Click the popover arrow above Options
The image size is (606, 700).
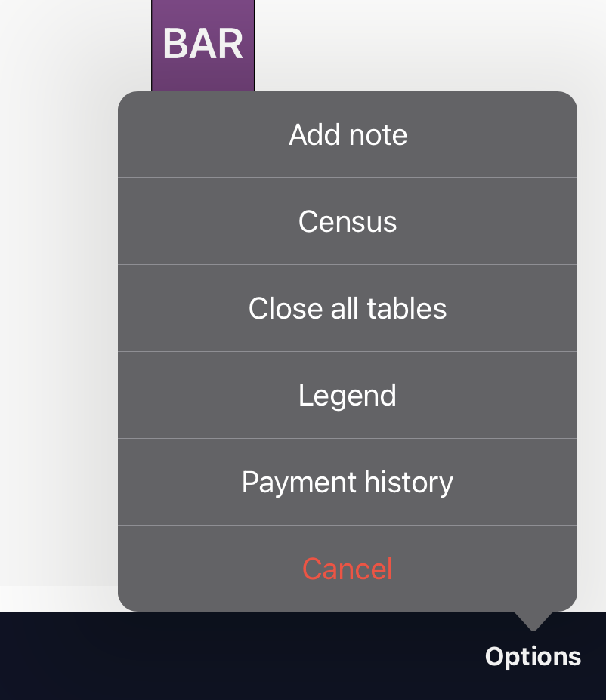533,621
